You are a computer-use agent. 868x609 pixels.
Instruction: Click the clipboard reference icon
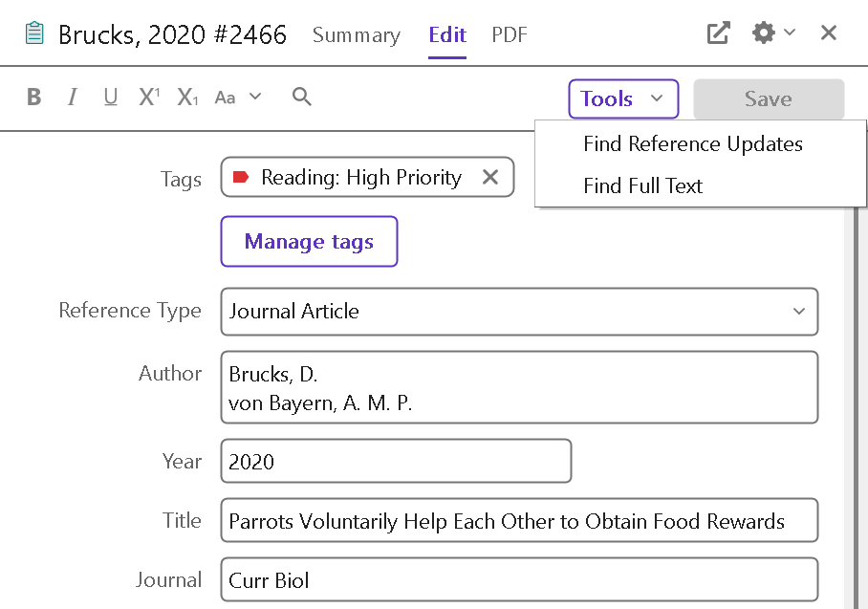point(34,34)
